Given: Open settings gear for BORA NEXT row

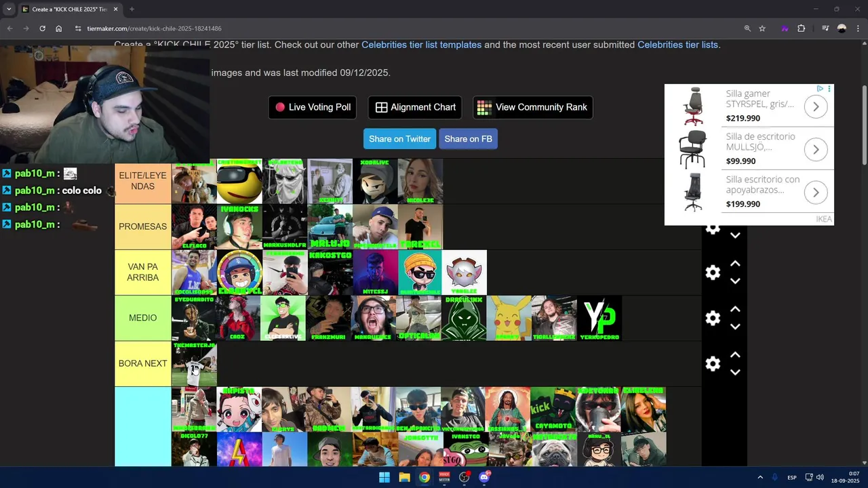Looking at the screenshot, I should point(713,363).
